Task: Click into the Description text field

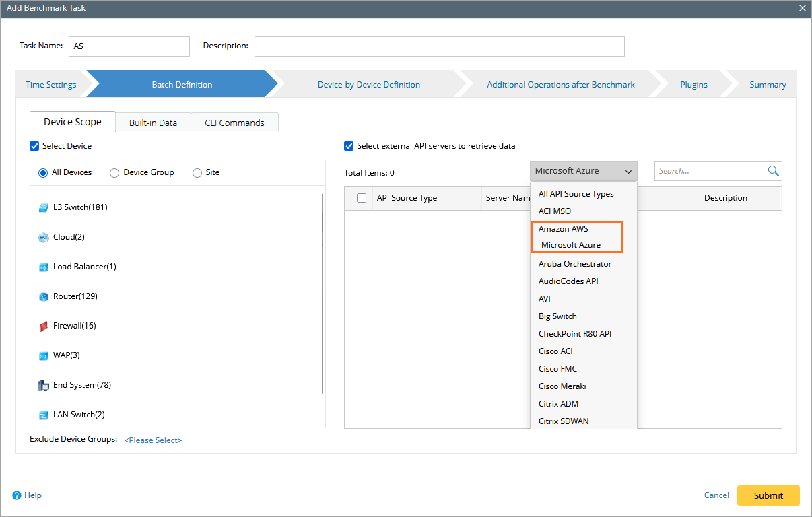Action: [439, 46]
